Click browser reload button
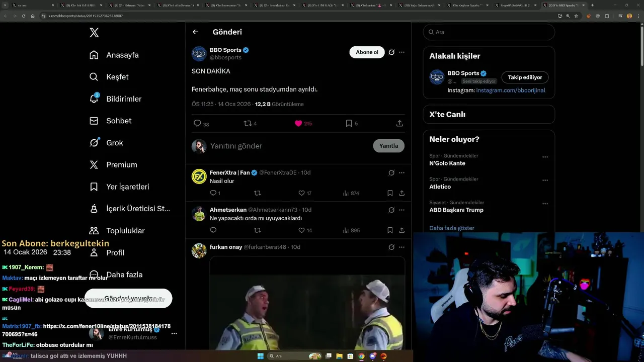The image size is (644, 362). tap(23, 16)
